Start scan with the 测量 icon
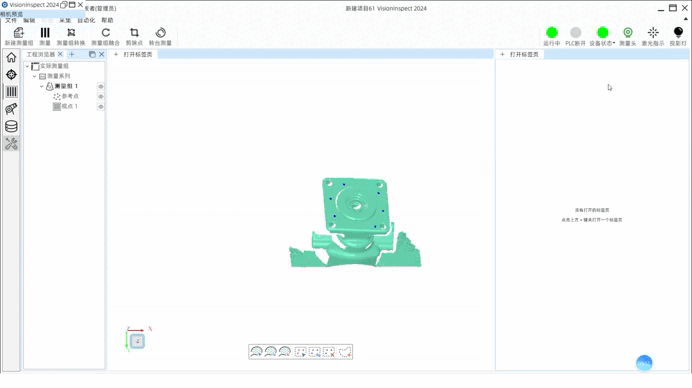 [45, 36]
